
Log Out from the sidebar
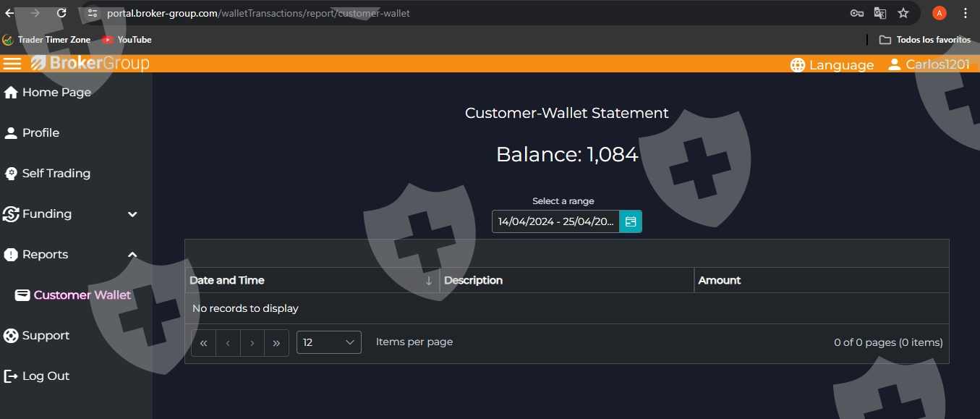click(36, 376)
